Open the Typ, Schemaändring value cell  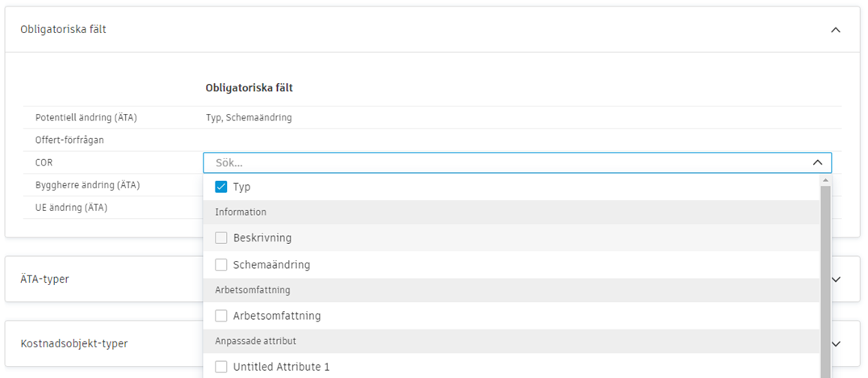tap(249, 118)
